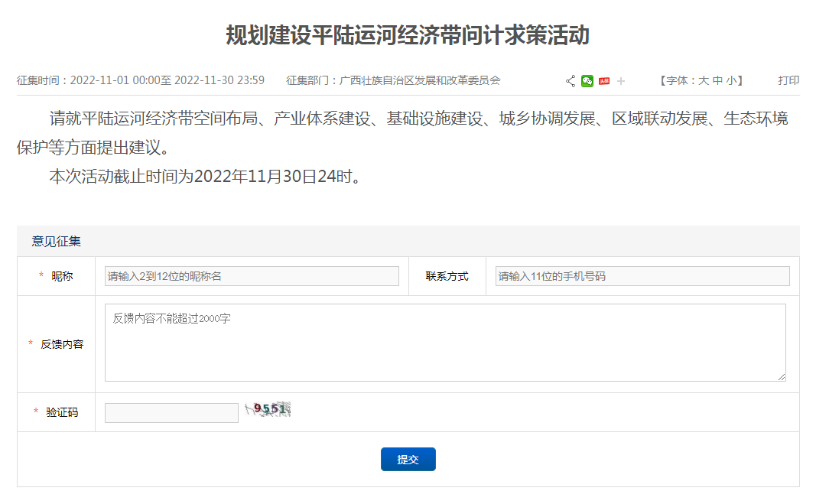Refresh the captcha image 9551

[268, 410]
